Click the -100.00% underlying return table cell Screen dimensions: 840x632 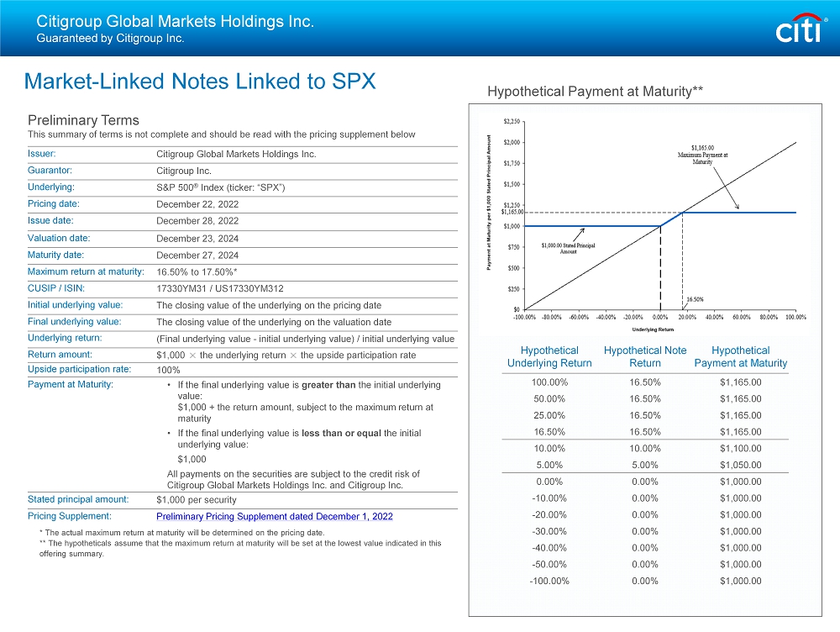pos(549,581)
